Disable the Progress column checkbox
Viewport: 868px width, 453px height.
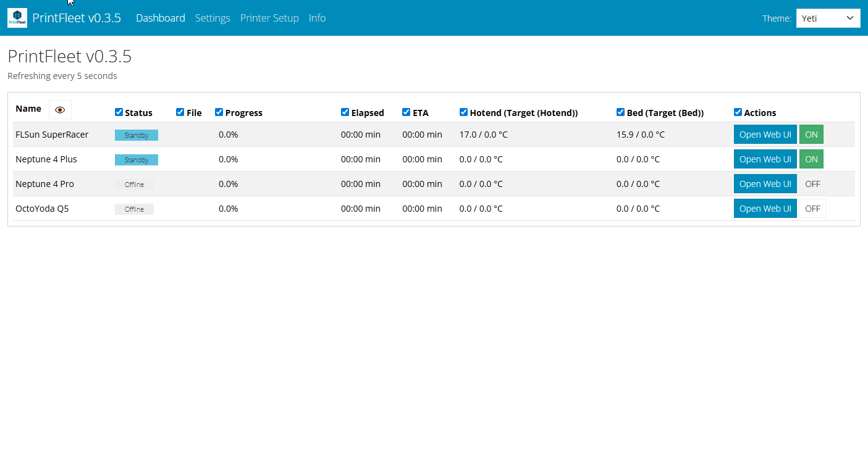[219, 112]
